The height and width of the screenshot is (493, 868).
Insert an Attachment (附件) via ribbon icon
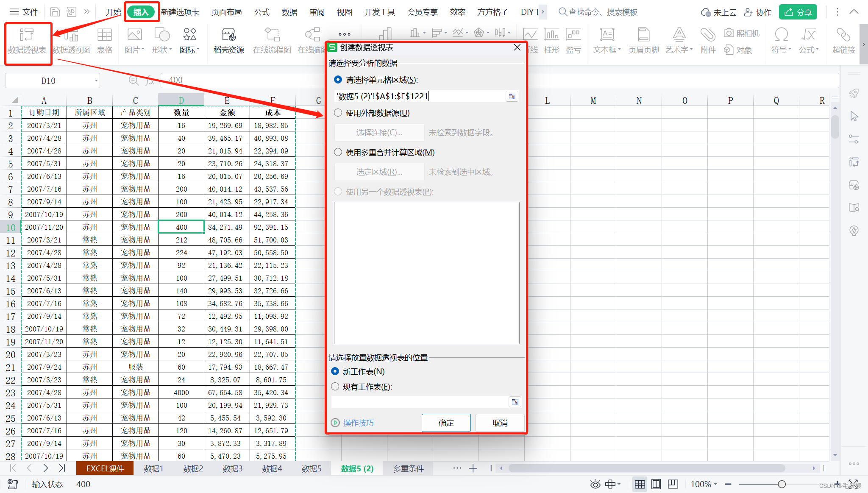click(708, 35)
